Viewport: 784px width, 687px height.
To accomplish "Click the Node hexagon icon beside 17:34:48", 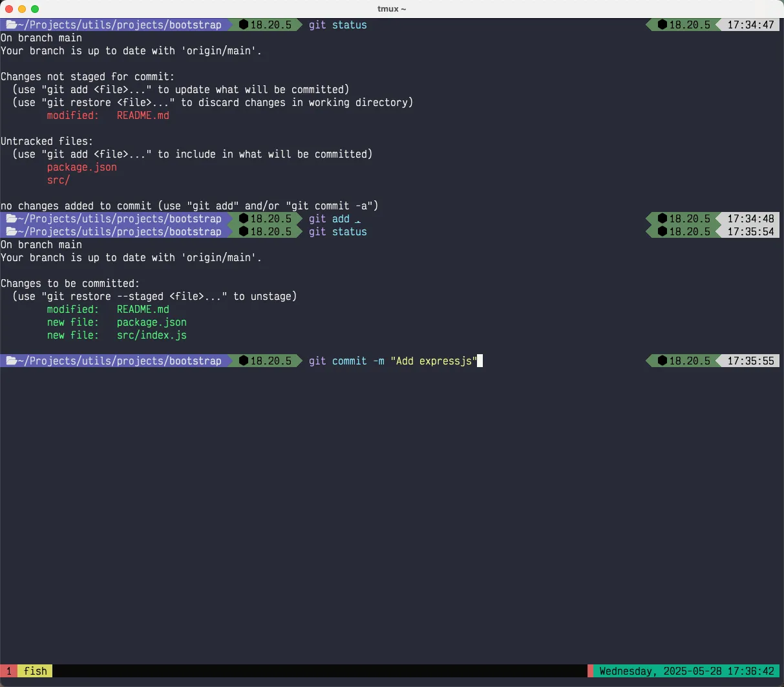I will tap(662, 219).
